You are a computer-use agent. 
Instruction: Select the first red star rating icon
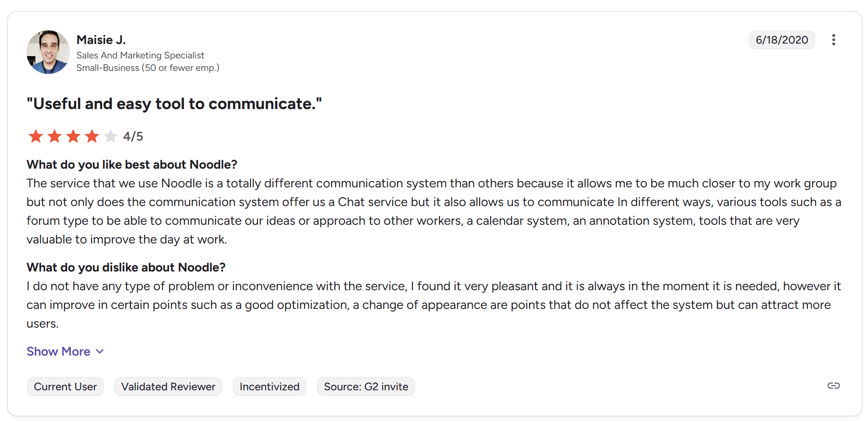tap(35, 136)
